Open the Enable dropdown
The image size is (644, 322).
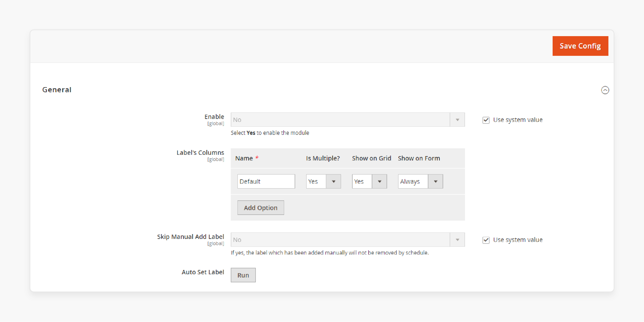tap(347, 120)
